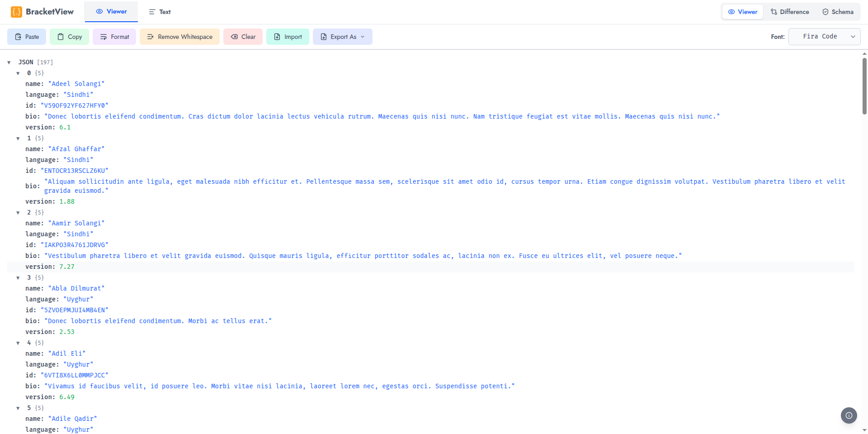The width and height of the screenshot is (868, 434).
Task: Select the Viewer tab near the logo
Action: coord(111,12)
